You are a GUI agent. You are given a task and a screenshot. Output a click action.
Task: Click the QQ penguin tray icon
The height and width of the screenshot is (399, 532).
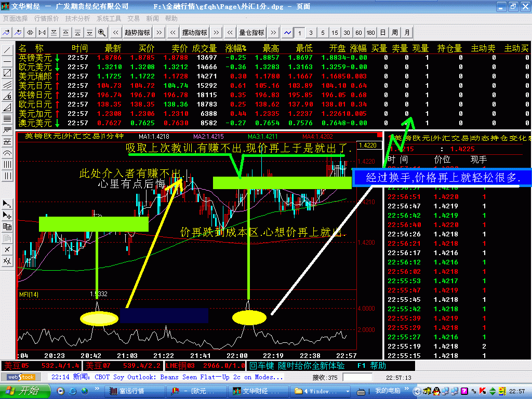[x=436, y=391]
